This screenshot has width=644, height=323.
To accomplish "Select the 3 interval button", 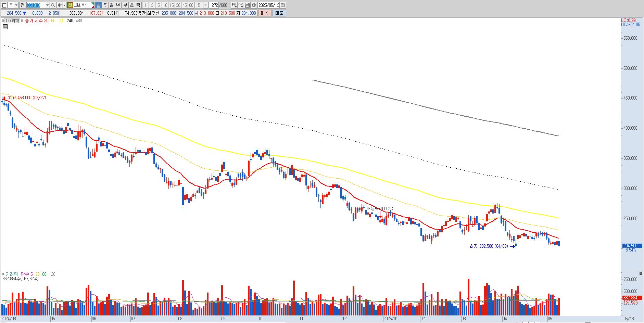I will (152, 5).
